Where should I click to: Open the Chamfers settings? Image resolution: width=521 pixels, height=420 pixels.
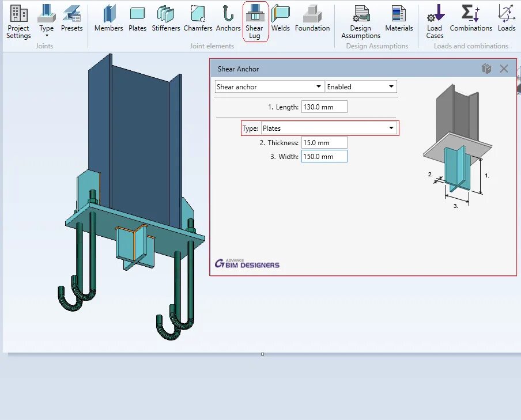tap(198, 18)
